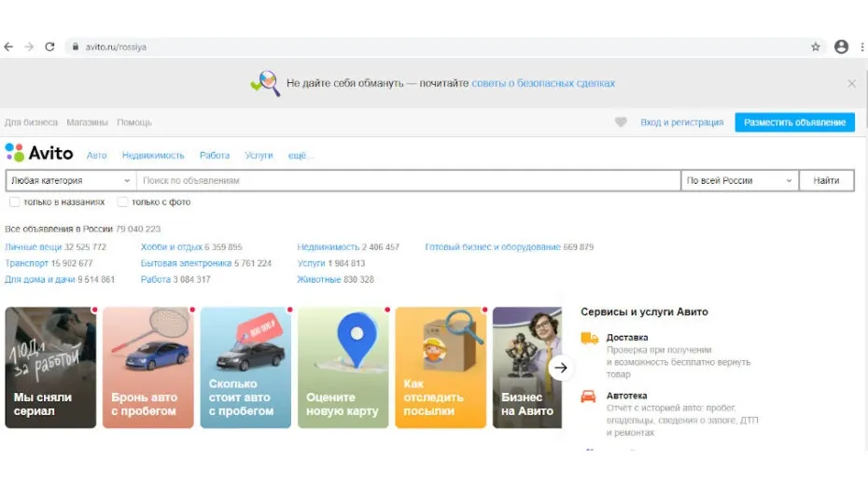The width and height of the screenshot is (868, 488).
Task: Open the Магазины link
Action: 87,122
